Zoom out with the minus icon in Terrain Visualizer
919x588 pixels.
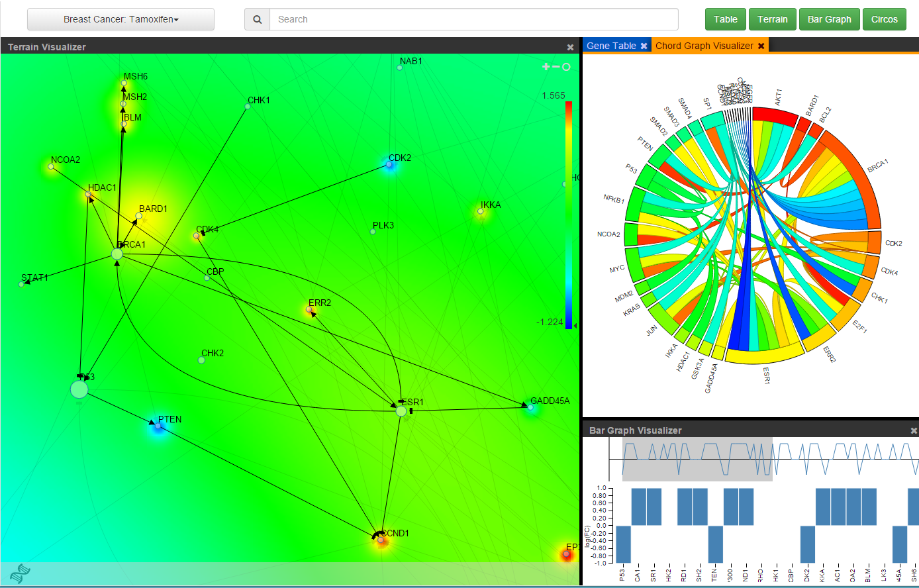pos(556,67)
